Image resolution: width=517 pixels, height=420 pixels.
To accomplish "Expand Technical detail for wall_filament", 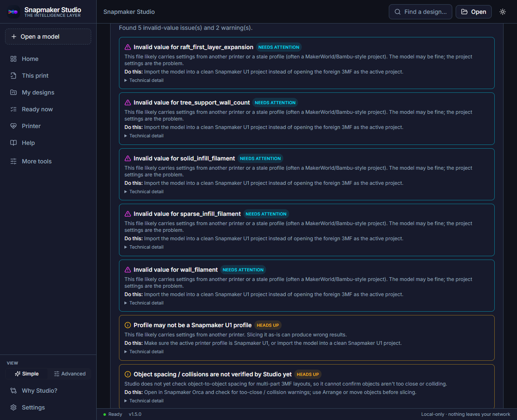I will (x=144, y=303).
